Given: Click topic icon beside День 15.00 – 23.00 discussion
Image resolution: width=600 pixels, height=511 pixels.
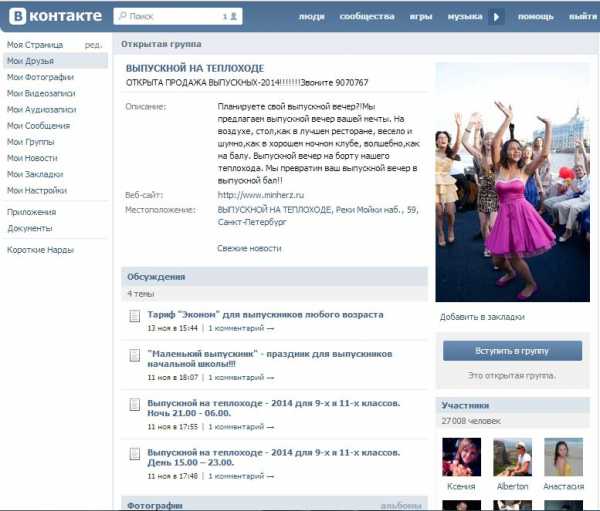Looking at the screenshot, I should click(134, 454).
